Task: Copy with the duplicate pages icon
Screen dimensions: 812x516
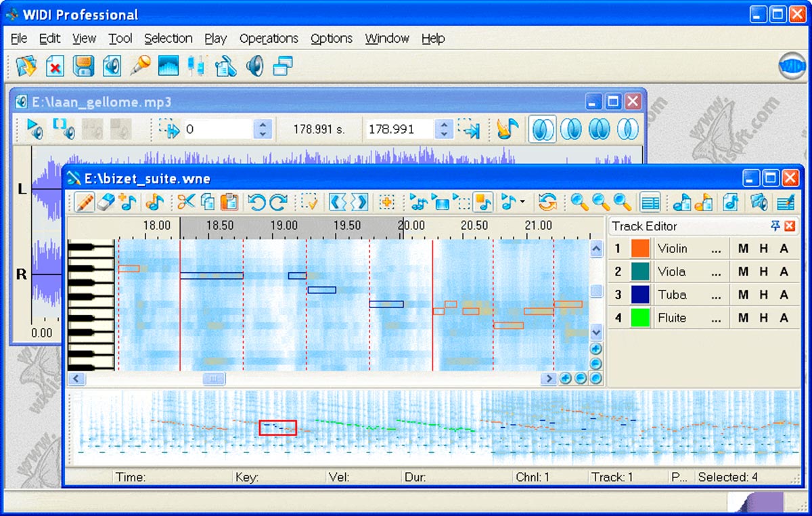Action: click(x=208, y=202)
